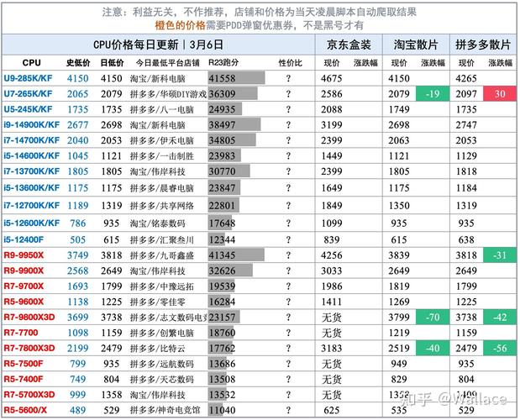Click the 史低价 column header
The height and width of the screenshot is (420, 520).
(78, 63)
